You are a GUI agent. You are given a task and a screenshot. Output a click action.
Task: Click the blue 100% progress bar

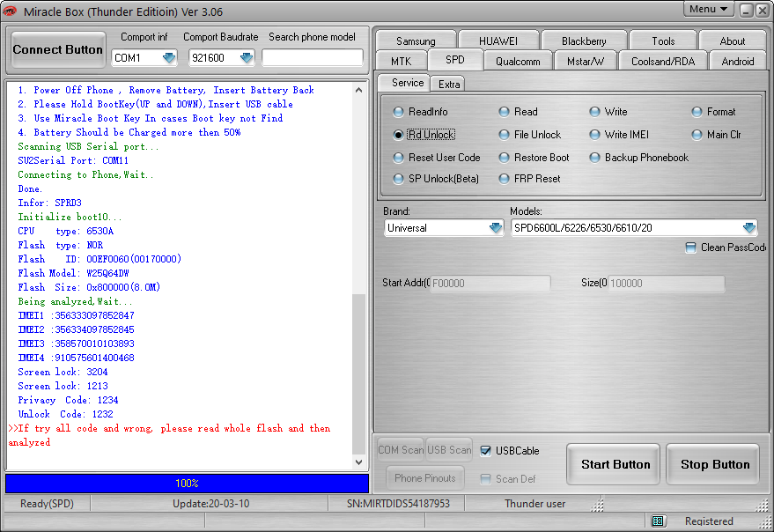tap(187, 483)
